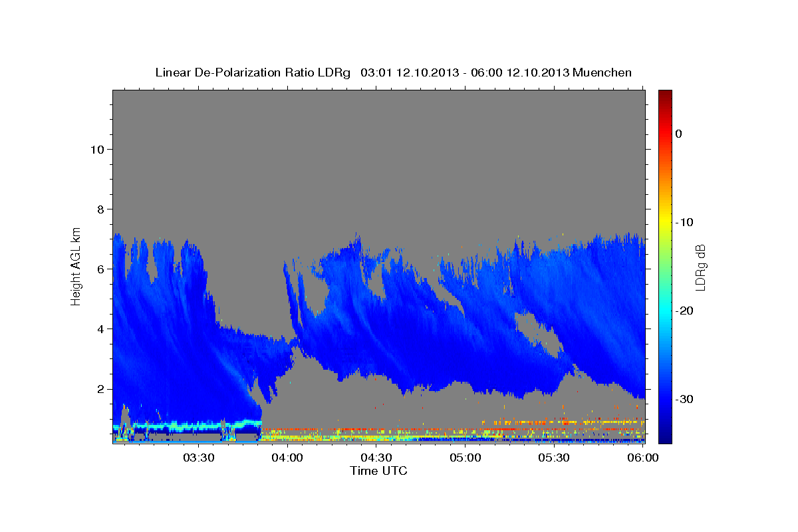Click the 0 dB colorbar label
The image size is (798, 532).
pos(679,134)
